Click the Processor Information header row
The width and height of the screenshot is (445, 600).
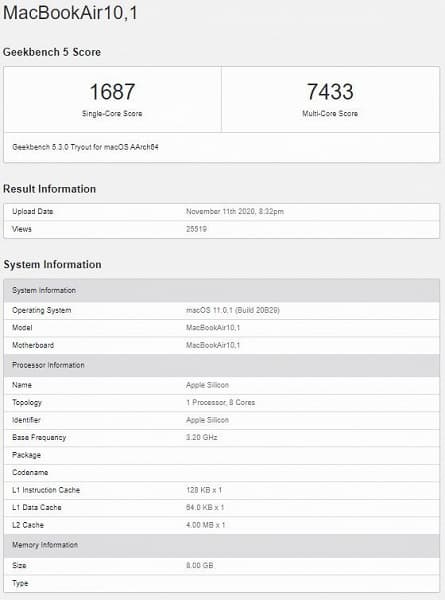click(x=222, y=365)
